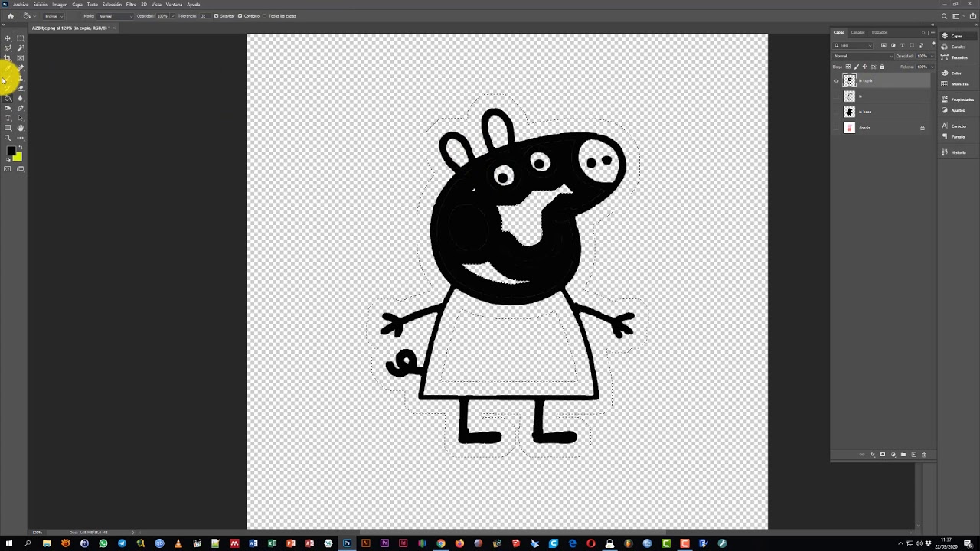Select the Type tool

(8, 118)
